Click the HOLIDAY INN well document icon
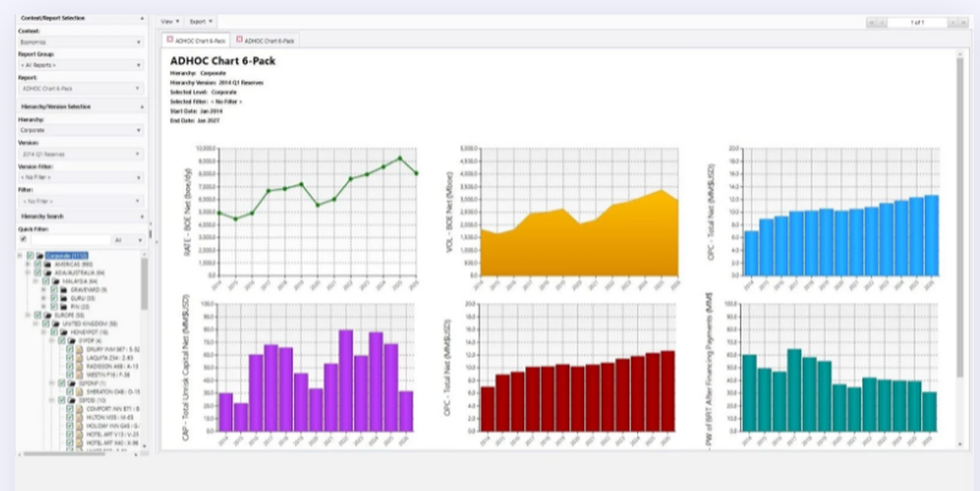Image resolution: width=980 pixels, height=491 pixels. [79, 426]
